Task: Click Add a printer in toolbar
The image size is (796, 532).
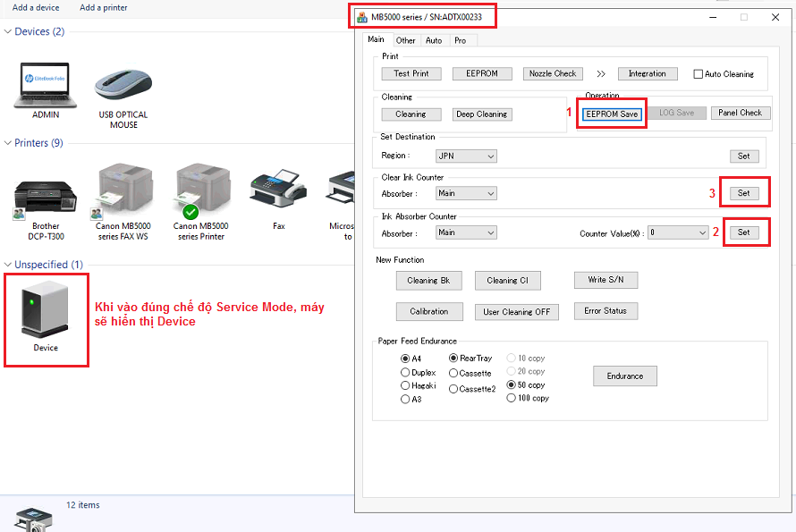Action: (104, 8)
